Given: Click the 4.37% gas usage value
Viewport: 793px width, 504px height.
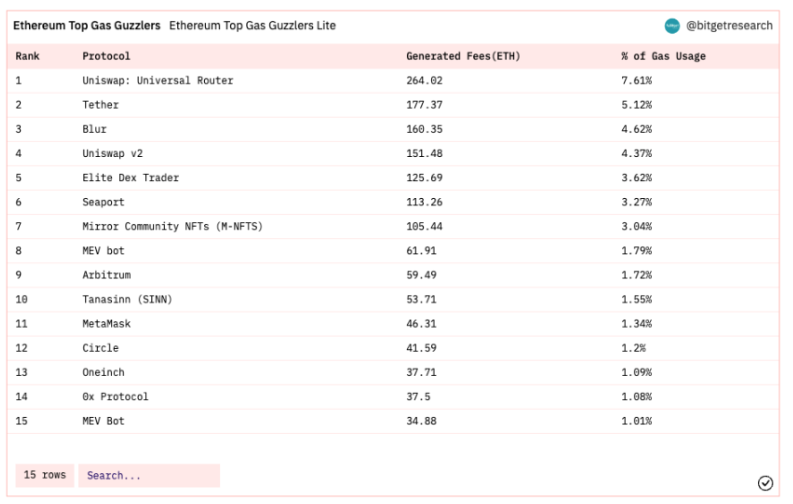Looking at the screenshot, I should click(x=637, y=153).
